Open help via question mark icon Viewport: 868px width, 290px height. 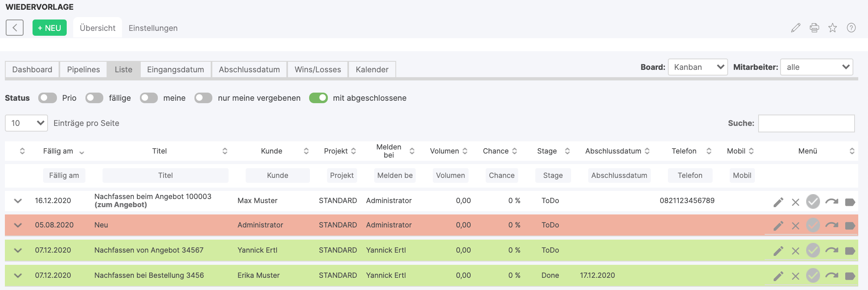pos(851,28)
